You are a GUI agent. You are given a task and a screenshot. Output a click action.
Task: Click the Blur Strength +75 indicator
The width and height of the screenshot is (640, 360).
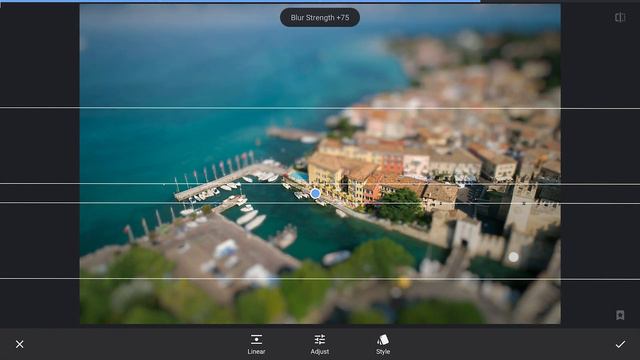click(320, 18)
